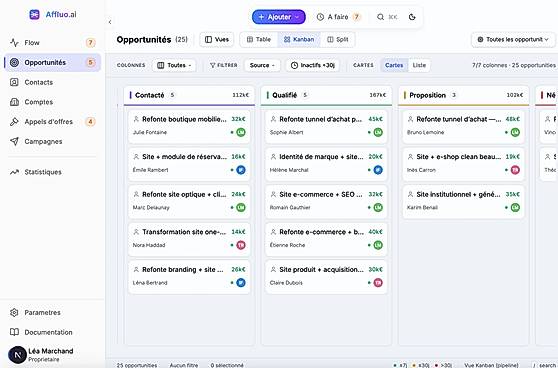Open the A faire task list

(x=338, y=17)
